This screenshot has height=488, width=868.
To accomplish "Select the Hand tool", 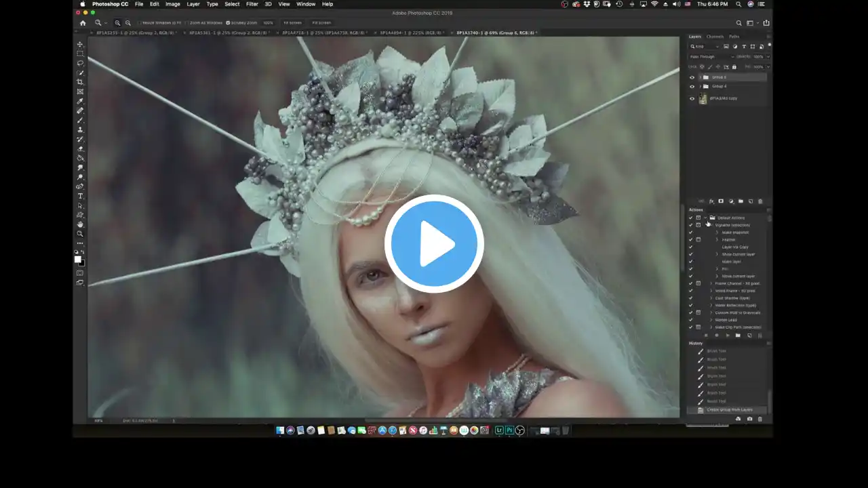I will [x=80, y=224].
